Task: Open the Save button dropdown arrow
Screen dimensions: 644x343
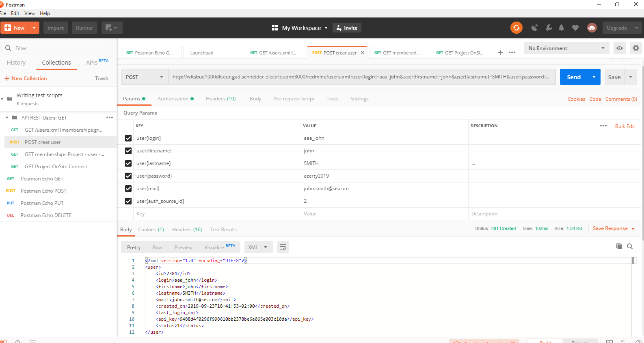Action: [x=631, y=77]
